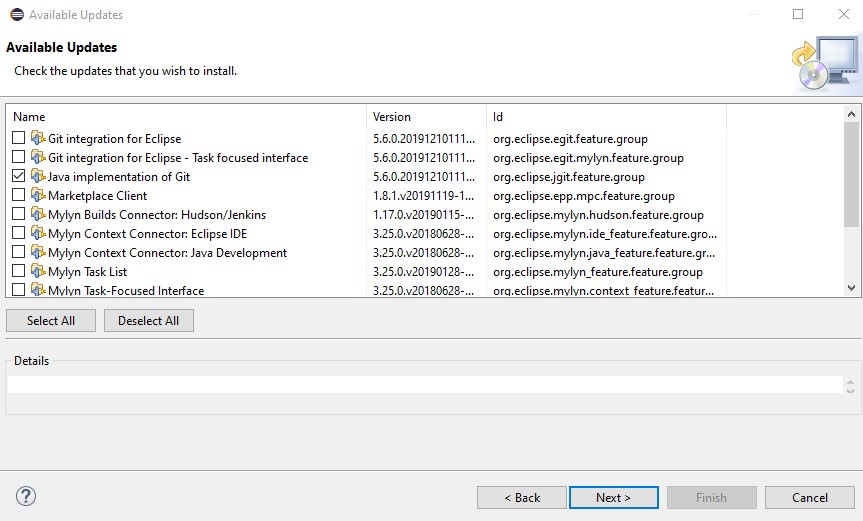Select row text 'Mylyn Builds Connector: Hudson/Jenkins'

click(x=157, y=215)
